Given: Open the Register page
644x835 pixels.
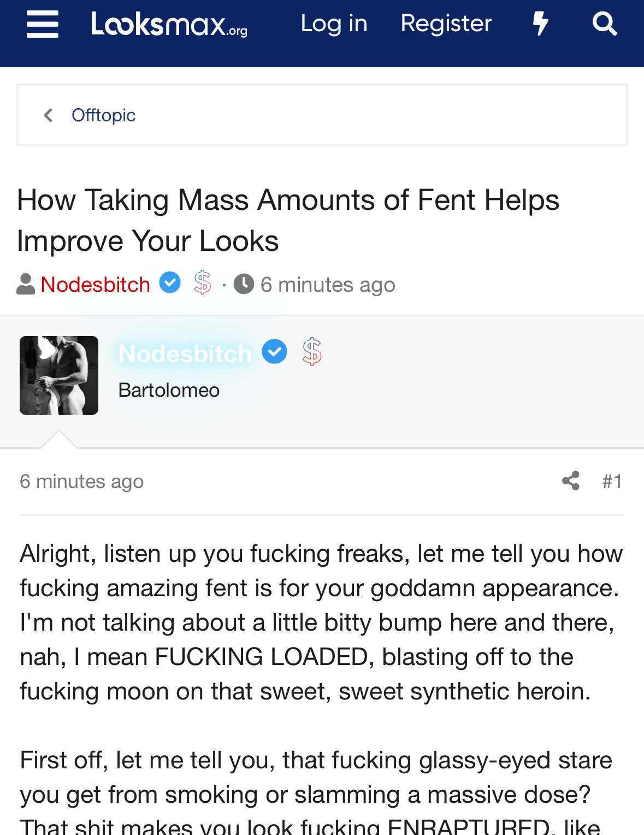Looking at the screenshot, I should coord(446,23).
